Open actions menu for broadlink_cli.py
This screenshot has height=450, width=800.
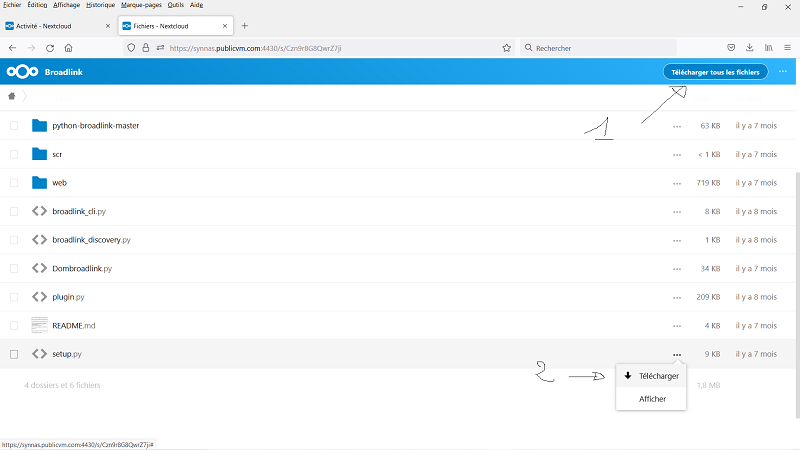677,212
